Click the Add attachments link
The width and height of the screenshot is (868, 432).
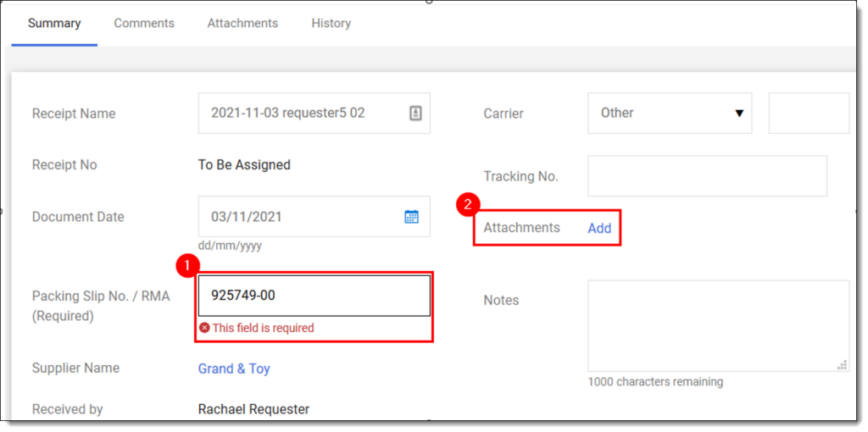click(x=599, y=228)
